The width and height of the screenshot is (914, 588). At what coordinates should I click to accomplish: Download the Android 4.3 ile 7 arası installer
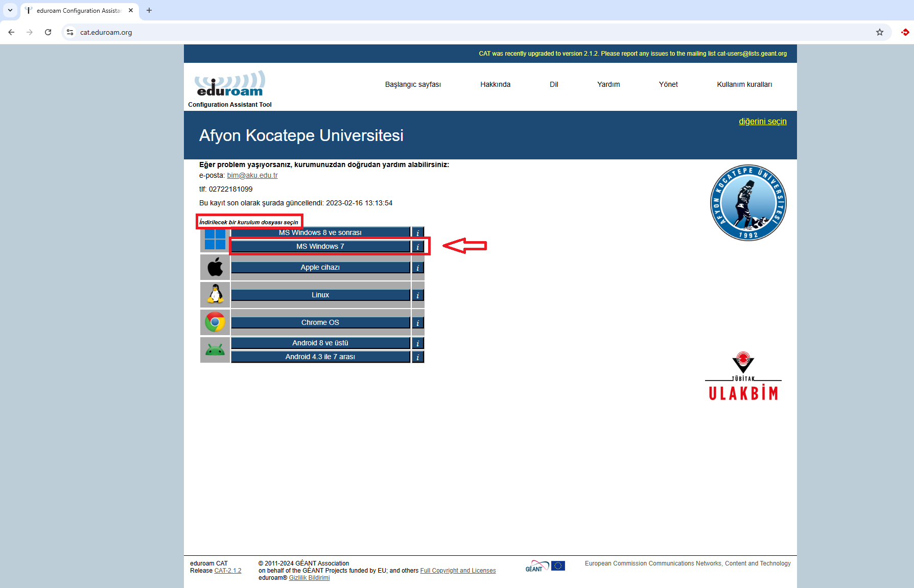click(320, 357)
